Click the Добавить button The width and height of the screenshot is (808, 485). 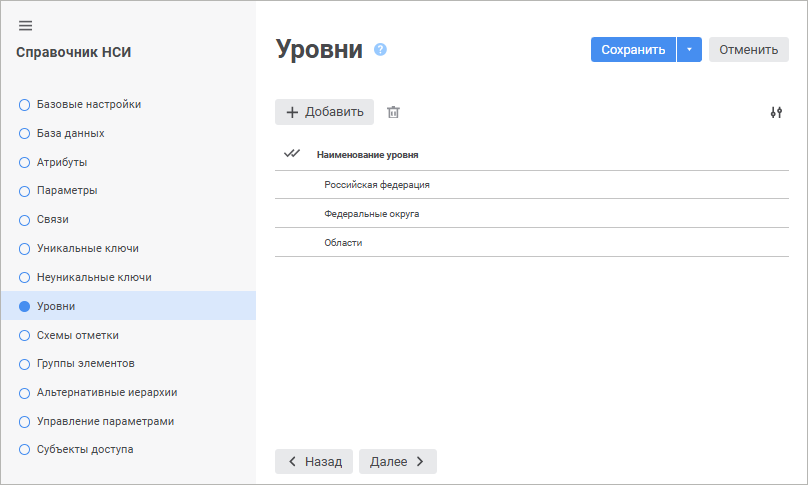coord(324,112)
